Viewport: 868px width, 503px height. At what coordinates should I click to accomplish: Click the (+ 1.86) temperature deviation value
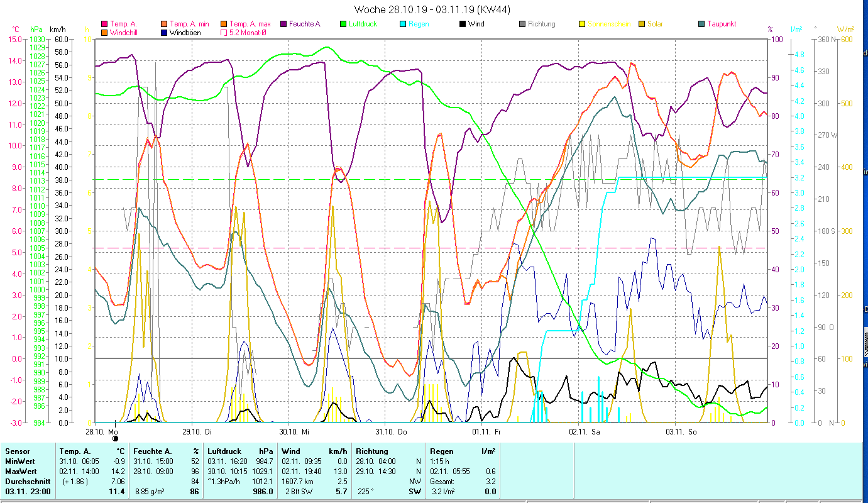[75, 481]
